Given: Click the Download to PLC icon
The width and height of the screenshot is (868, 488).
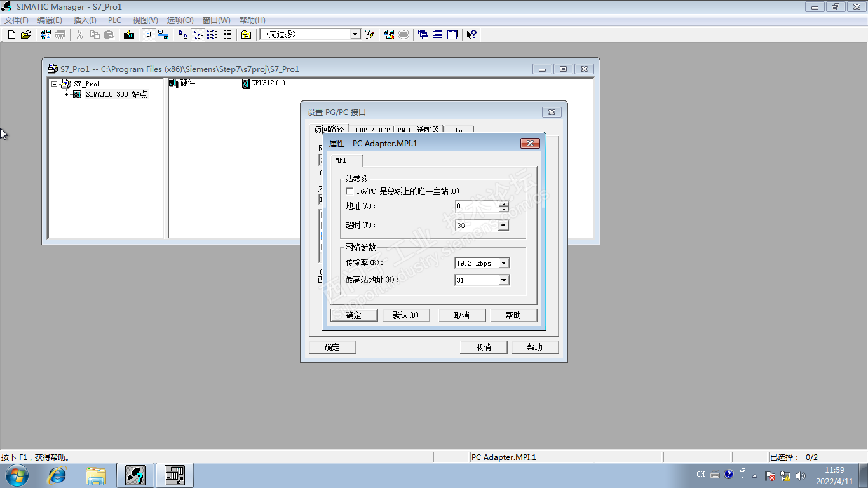Looking at the screenshot, I should click(x=129, y=35).
